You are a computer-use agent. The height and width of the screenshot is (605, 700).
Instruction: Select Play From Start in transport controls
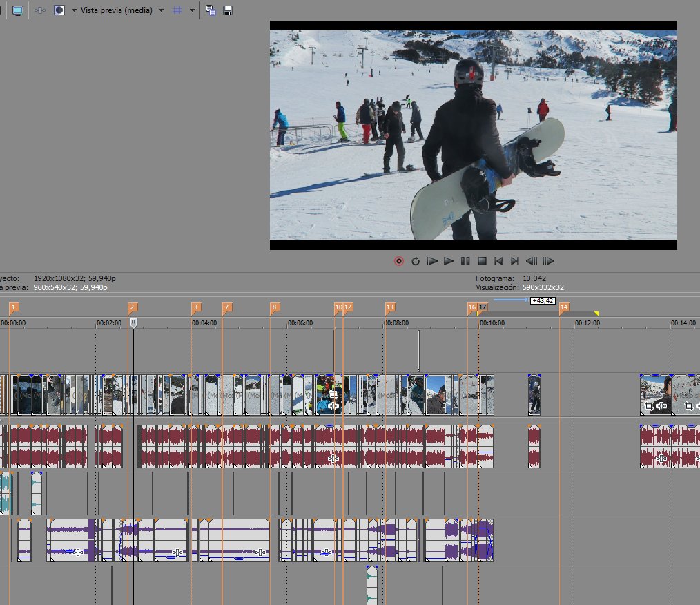431,261
